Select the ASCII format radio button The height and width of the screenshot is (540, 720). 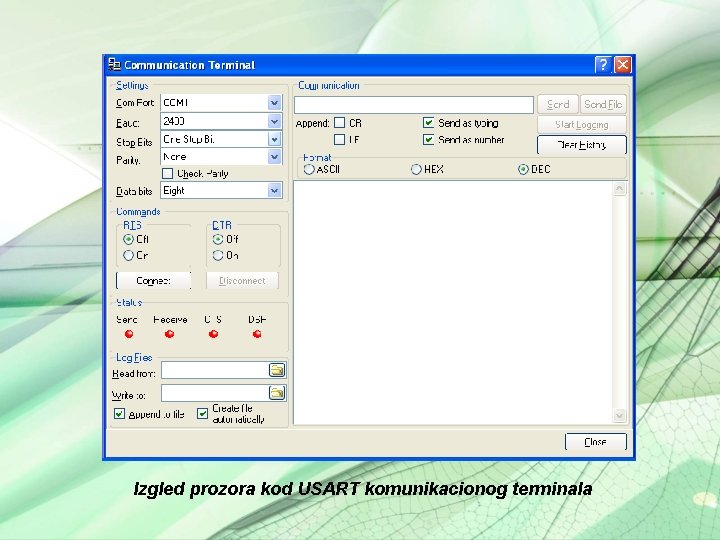309,169
